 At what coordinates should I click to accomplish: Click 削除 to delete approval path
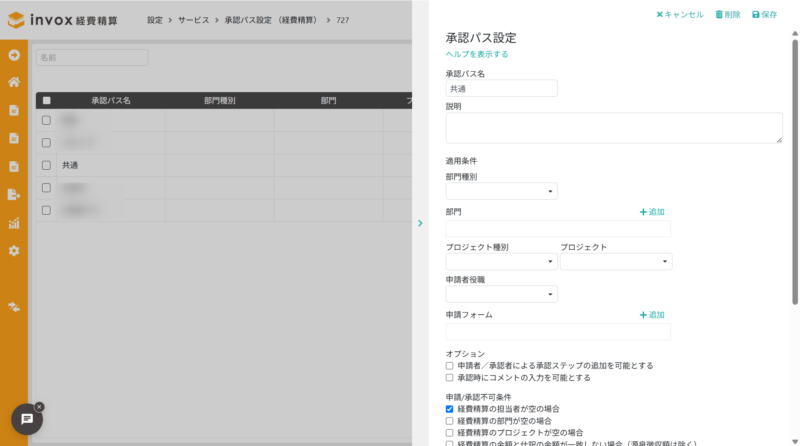click(x=728, y=15)
